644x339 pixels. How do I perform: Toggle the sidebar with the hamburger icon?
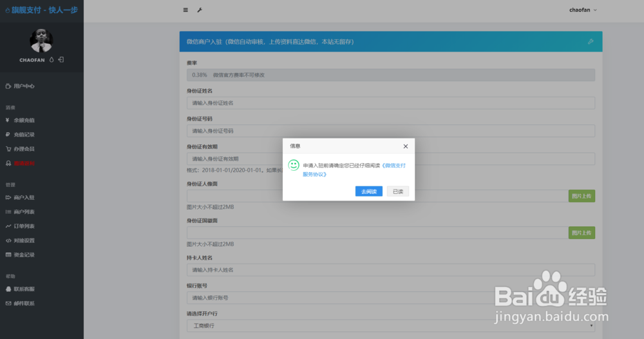[185, 10]
